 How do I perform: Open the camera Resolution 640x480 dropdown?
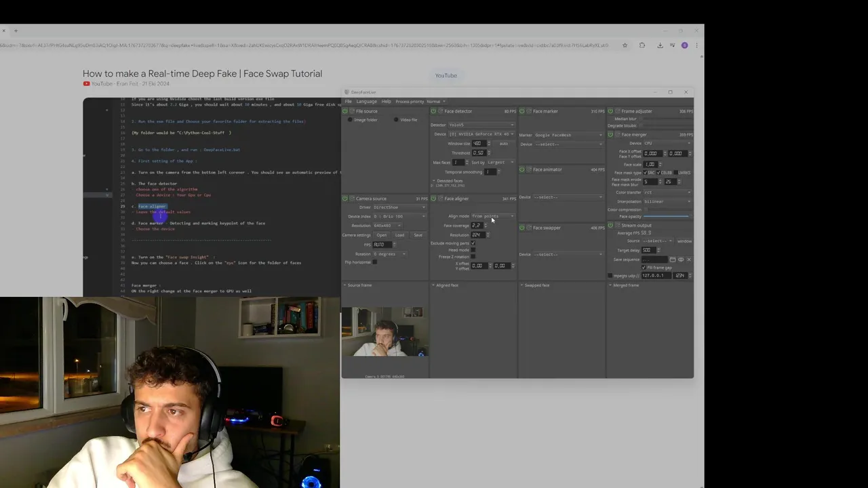pyautogui.click(x=387, y=226)
